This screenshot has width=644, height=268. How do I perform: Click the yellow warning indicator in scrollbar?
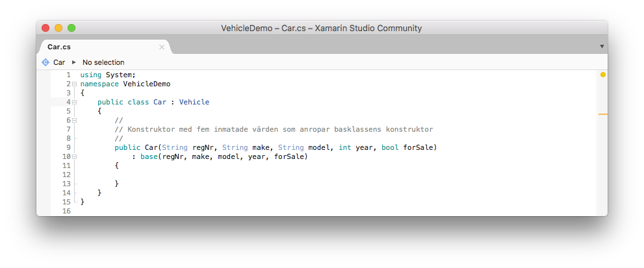click(x=602, y=75)
